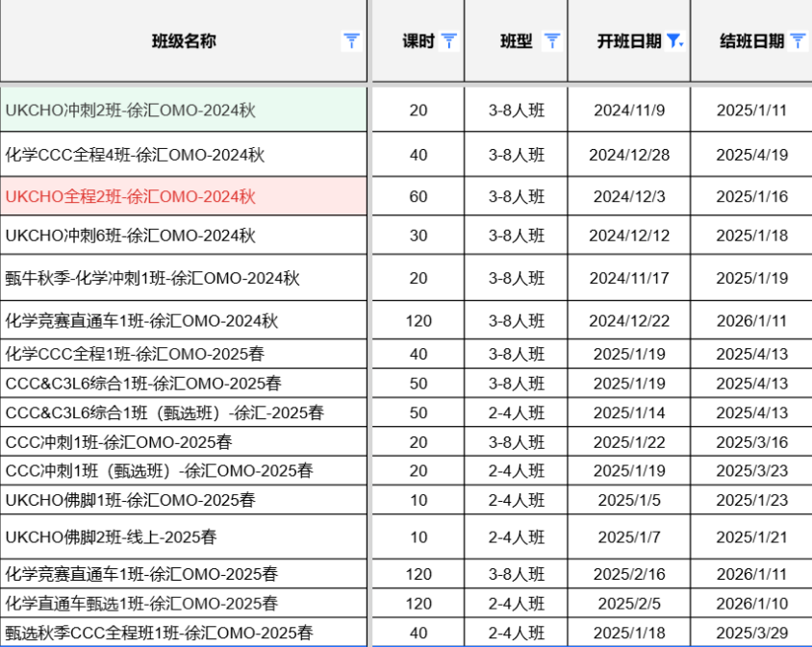This screenshot has width=812, height=647.
Task: Select 结班日期 cell 2025/1/23
Action: (751, 500)
